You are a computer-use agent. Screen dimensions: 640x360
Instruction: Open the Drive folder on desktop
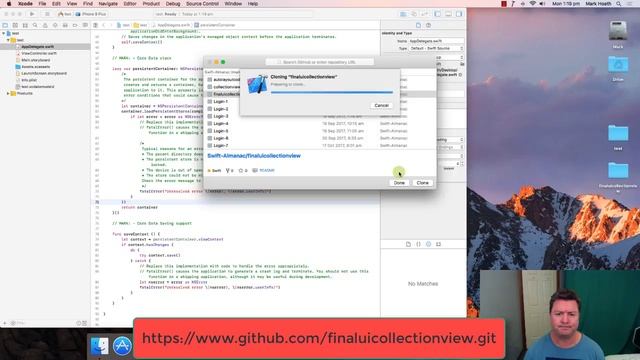coord(618,65)
